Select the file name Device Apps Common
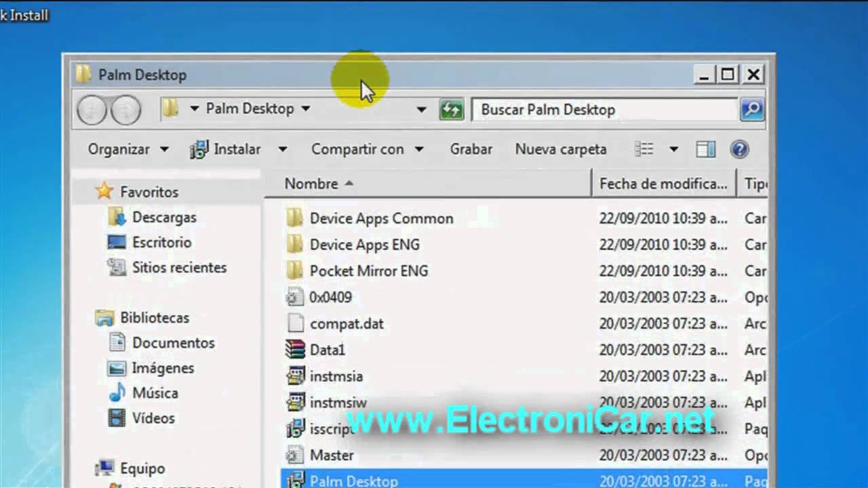The image size is (868, 488). 382,218
